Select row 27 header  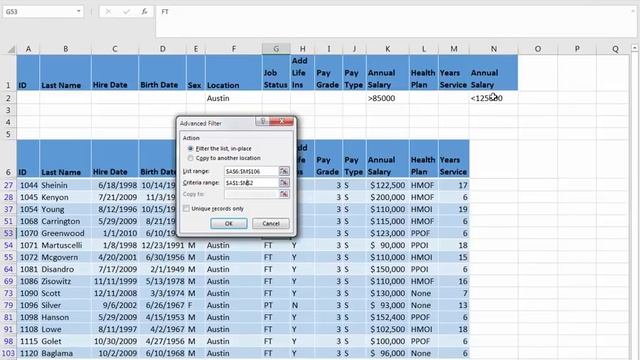click(x=8, y=185)
